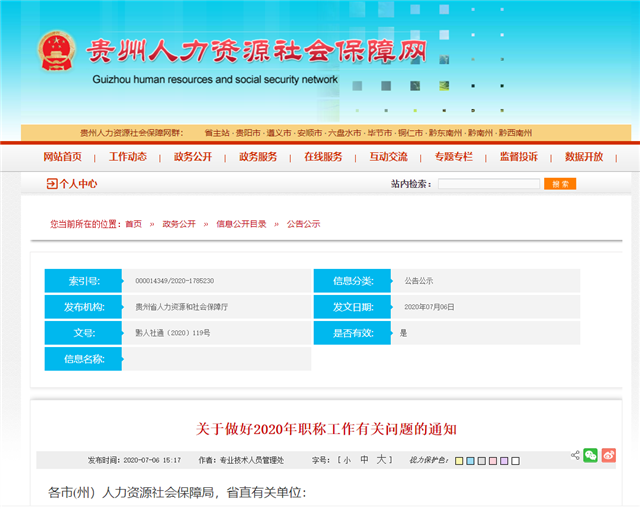The image size is (640, 509).
Task: Open the 工作动态 menu item
Action: pyautogui.click(x=128, y=157)
